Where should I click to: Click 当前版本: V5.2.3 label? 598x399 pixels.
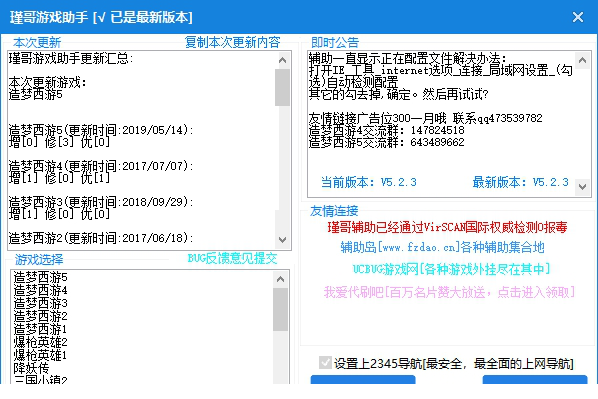point(369,182)
